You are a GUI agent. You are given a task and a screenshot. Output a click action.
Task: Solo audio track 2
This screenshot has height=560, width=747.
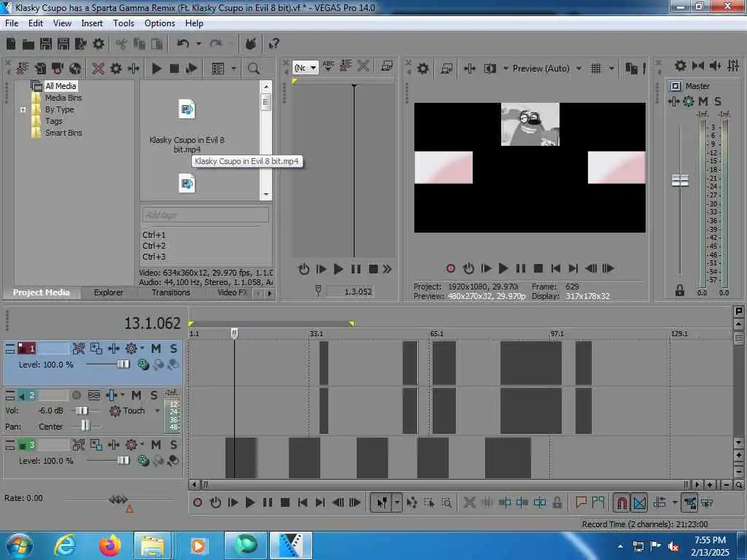click(x=154, y=395)
